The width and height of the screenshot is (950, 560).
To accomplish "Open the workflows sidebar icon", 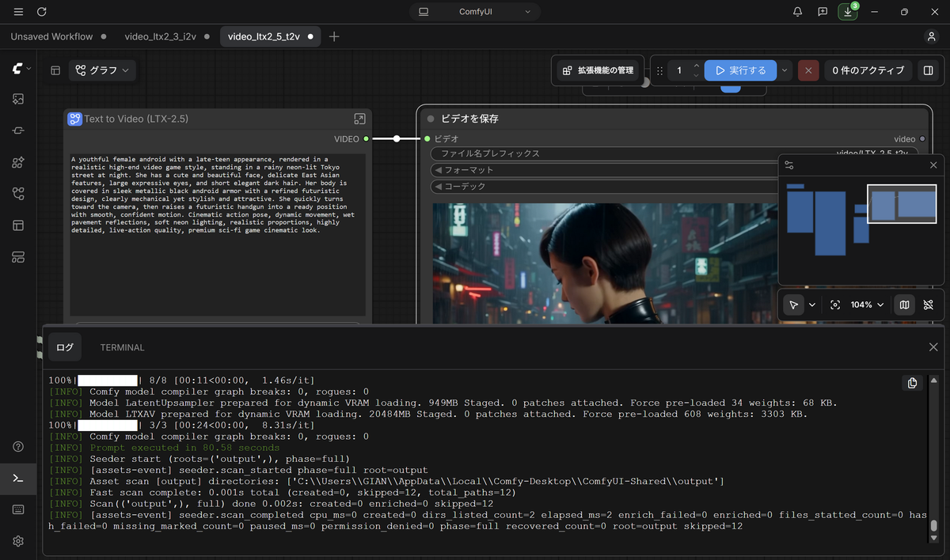I will tap(18, 194).
